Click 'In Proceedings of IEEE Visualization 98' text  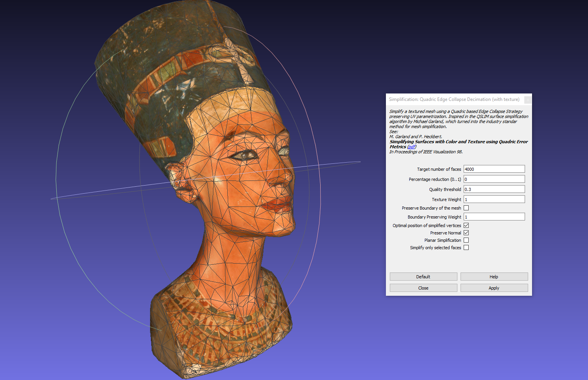(x=426, y=152)
